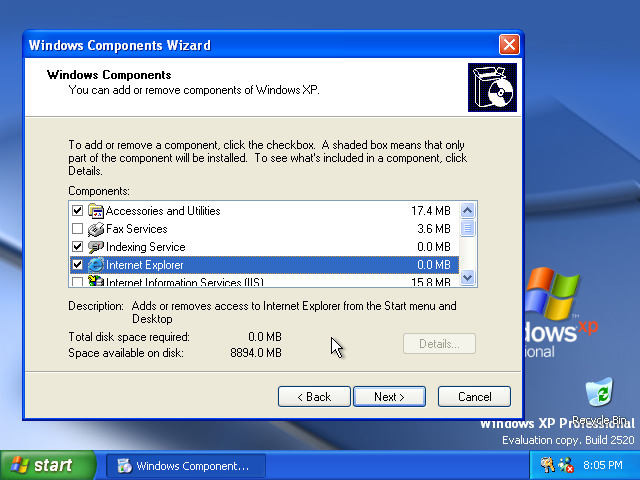Image resolution: width=640 pixels, height=480 pixels.
Task: Click the 8:05 PM taskbar clock
Action: click(602, 465)
